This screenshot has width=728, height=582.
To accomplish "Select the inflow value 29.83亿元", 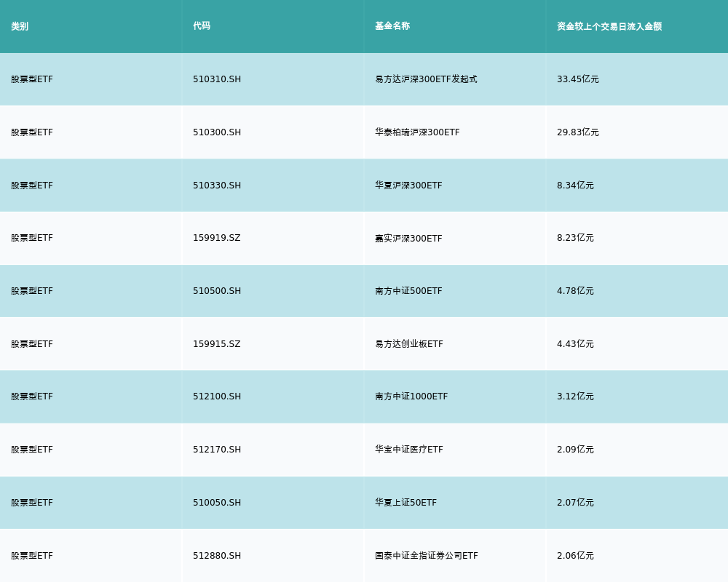I will (578, 132).
